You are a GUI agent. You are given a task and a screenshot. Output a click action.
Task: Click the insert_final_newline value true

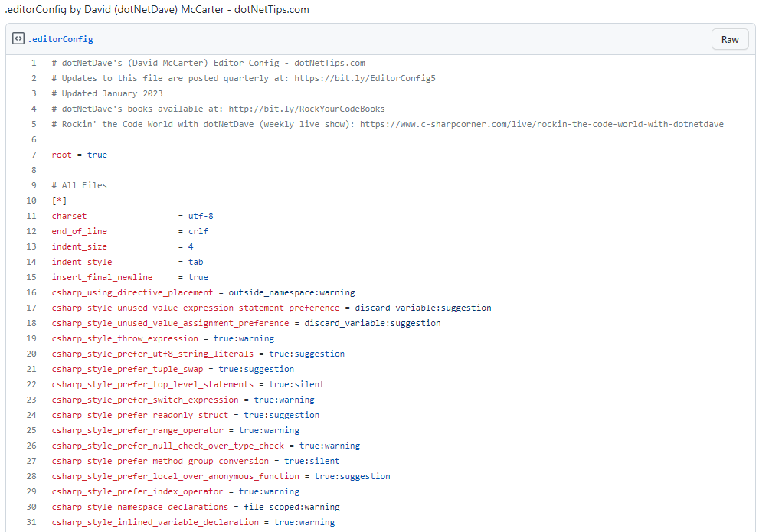click(198, 276)
